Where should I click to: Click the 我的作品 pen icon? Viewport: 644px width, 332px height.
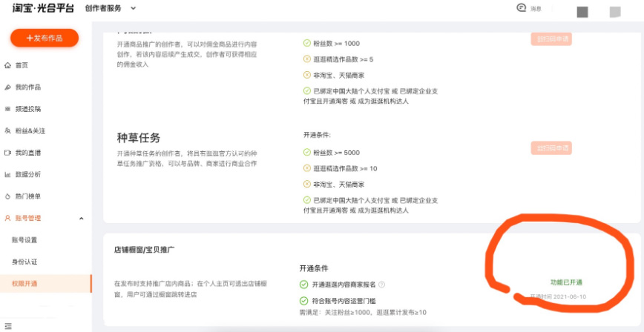[7, 87]
